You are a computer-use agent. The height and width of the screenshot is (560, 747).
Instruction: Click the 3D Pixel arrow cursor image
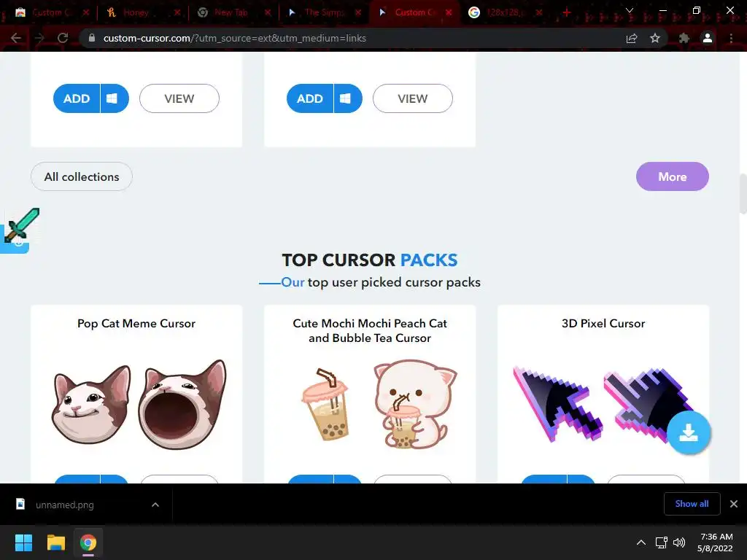click(x=557, y=404)
